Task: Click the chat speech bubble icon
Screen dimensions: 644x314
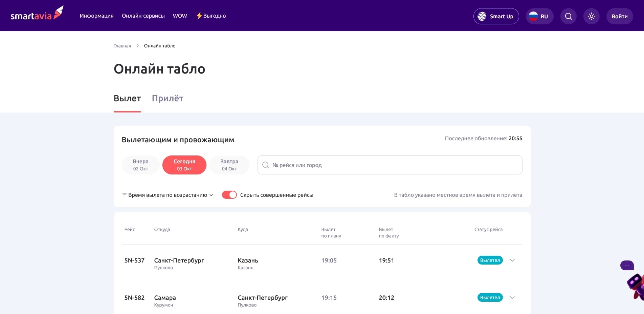Action: pos(627,266)
